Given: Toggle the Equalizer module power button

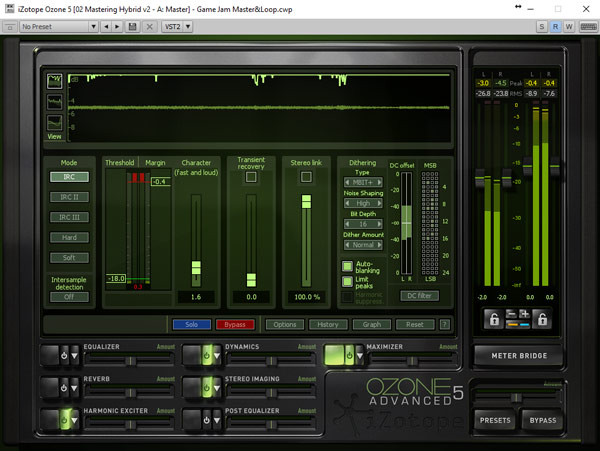Looking at the screenshot, I should point(64,355).
